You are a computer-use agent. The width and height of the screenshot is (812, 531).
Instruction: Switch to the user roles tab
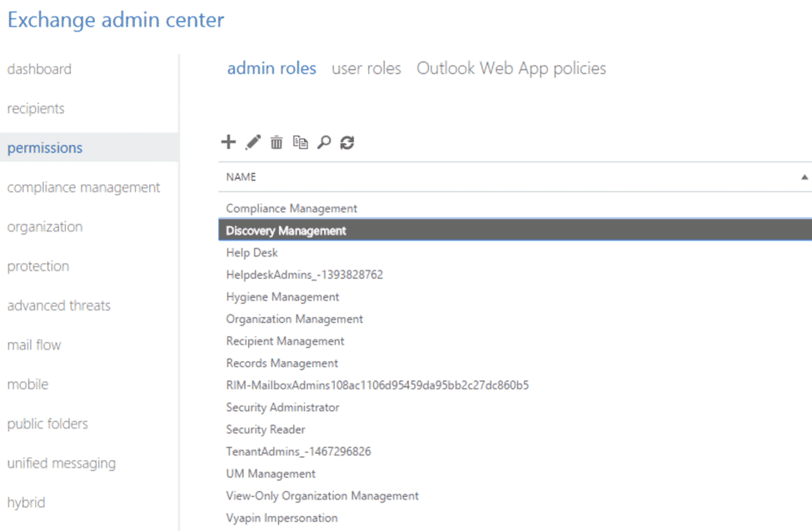pos(366,68)
